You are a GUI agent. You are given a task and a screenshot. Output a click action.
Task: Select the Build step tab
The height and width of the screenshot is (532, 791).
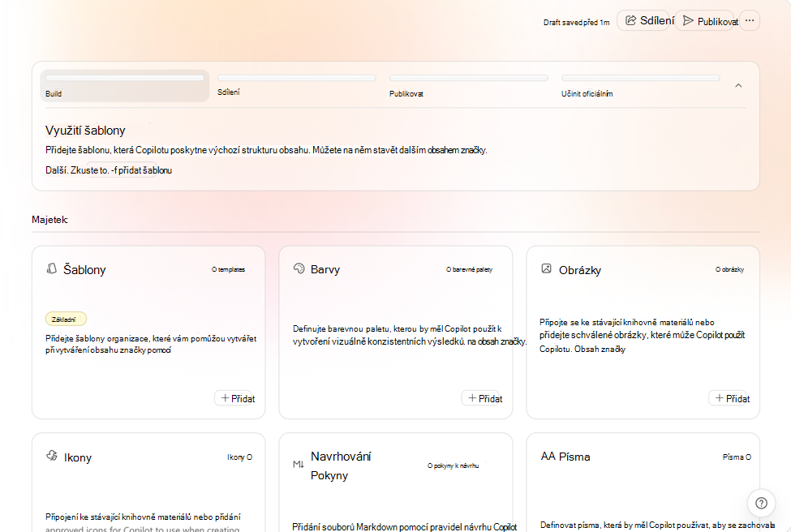pyautogui.click(x=125, y=86)
